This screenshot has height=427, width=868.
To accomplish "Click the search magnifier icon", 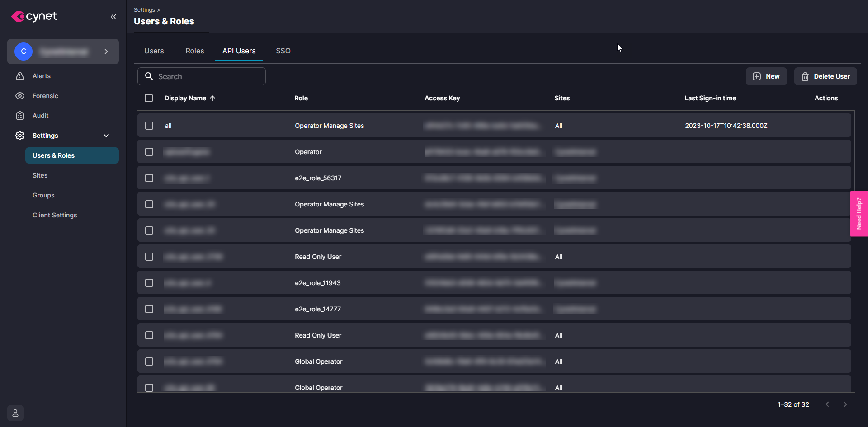I will coord(149,76).
